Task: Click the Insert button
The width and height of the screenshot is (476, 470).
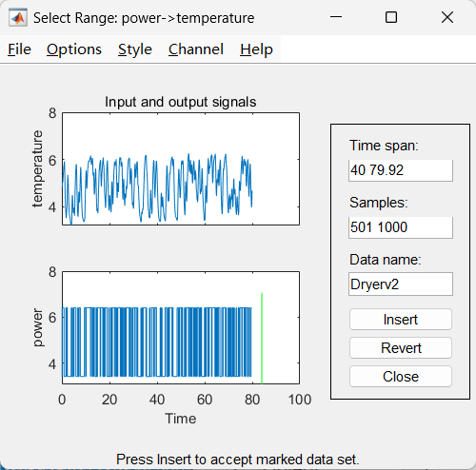Action: (401, 320)
